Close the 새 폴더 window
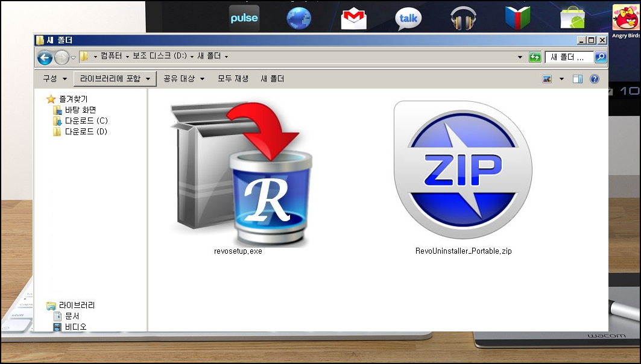This screenshot has width=641, height=364. [602, 40]
